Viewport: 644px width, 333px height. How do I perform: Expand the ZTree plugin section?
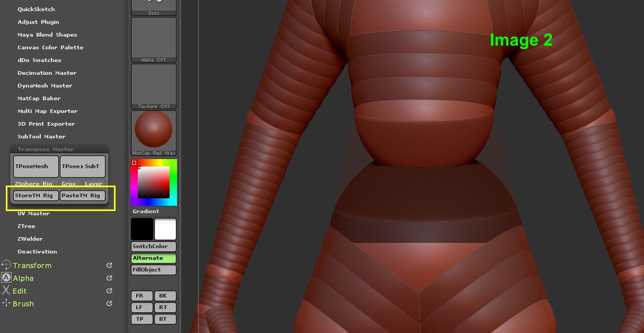(26, 226)
